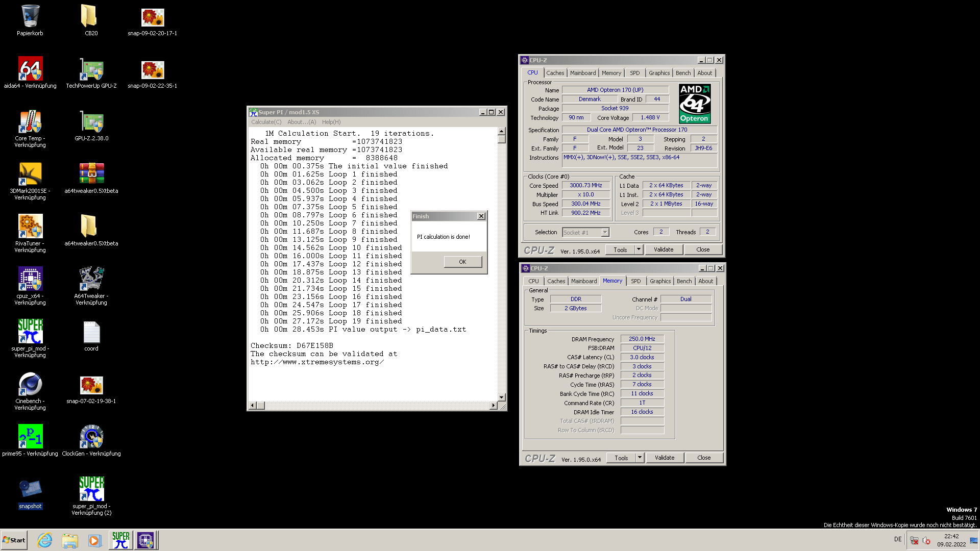
Task: Open snap-09-02-20-17-1 image file
Action: (152, 20)
